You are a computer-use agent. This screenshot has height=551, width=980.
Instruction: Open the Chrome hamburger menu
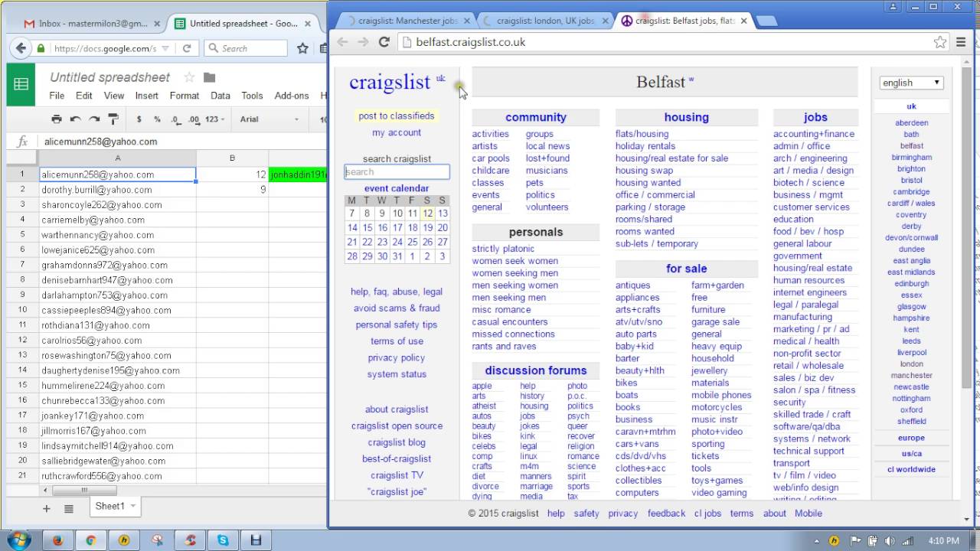(x=961, y=42)
